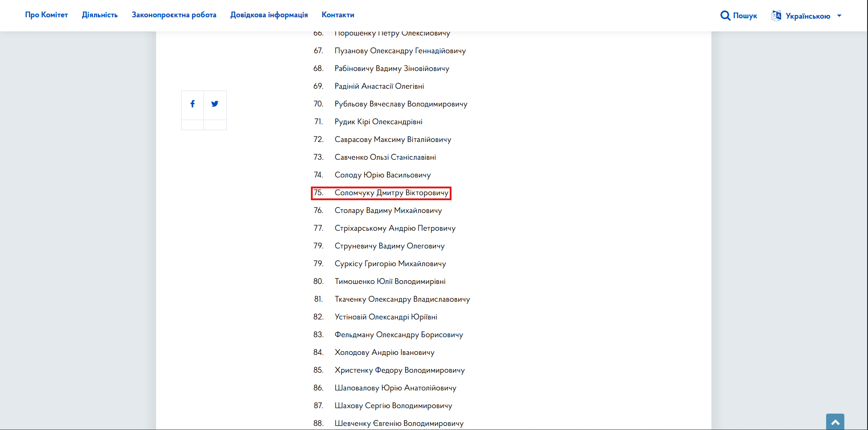This screenshot has height=430, width=868.
Task: Share the page on Facebook
Action: tap(193, 104)
